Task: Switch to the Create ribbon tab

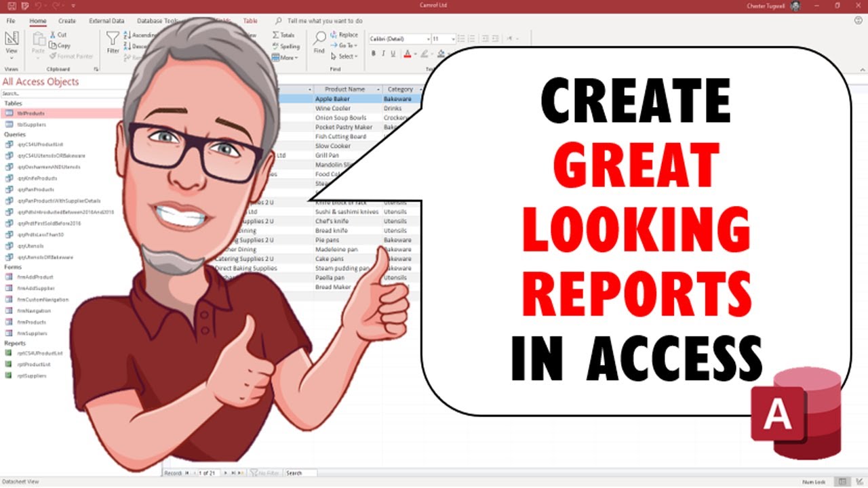Action: (67, 21)
